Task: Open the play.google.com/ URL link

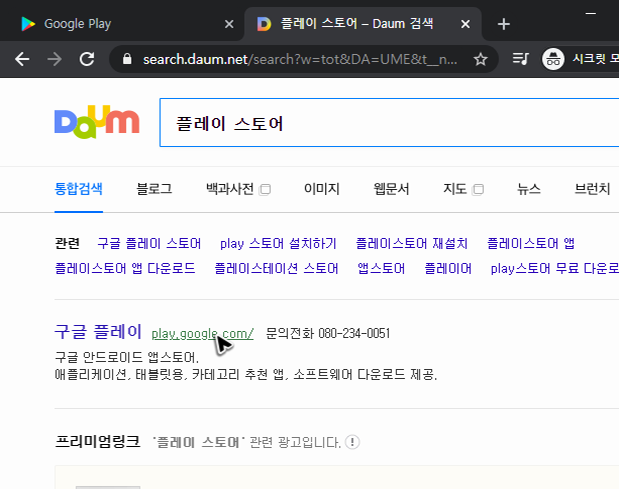Action: [x=203, y=334]
